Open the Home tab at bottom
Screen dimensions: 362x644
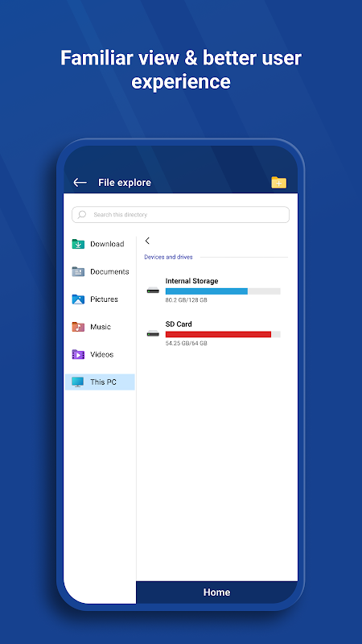tap(216, 592)
